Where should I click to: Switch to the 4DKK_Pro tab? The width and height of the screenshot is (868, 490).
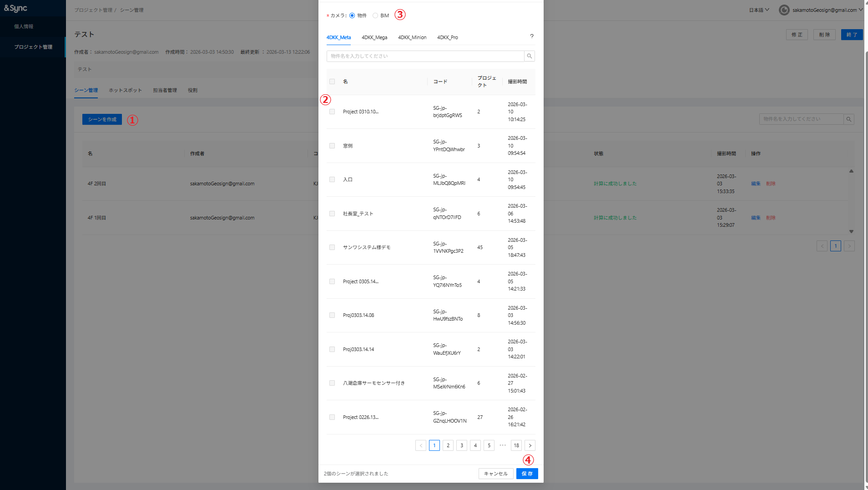click(x=447, y=37)
